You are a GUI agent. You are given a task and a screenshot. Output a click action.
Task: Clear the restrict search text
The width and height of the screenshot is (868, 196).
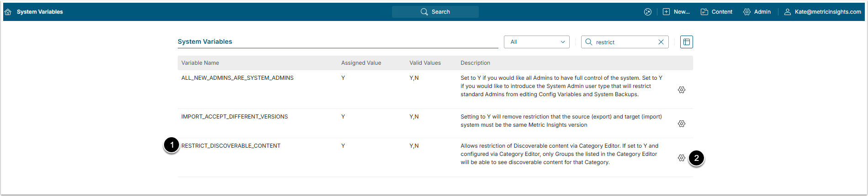pyautogui.click(x=661, y=42)
